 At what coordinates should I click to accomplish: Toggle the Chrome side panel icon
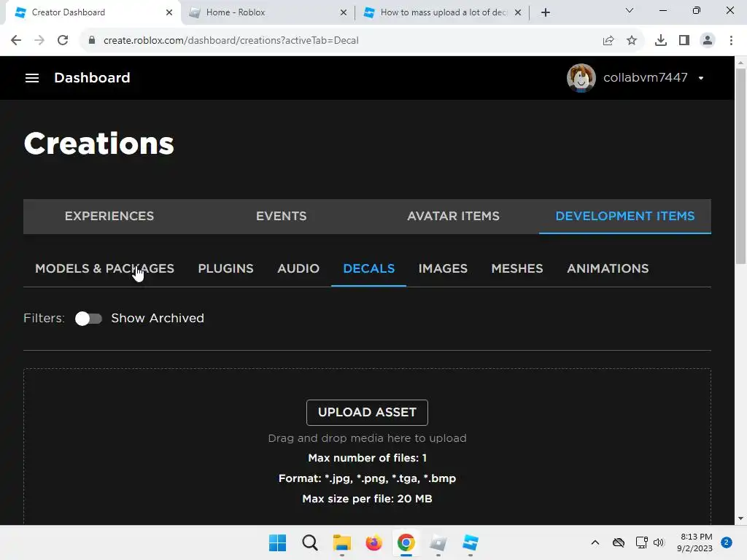pos(684,41)
